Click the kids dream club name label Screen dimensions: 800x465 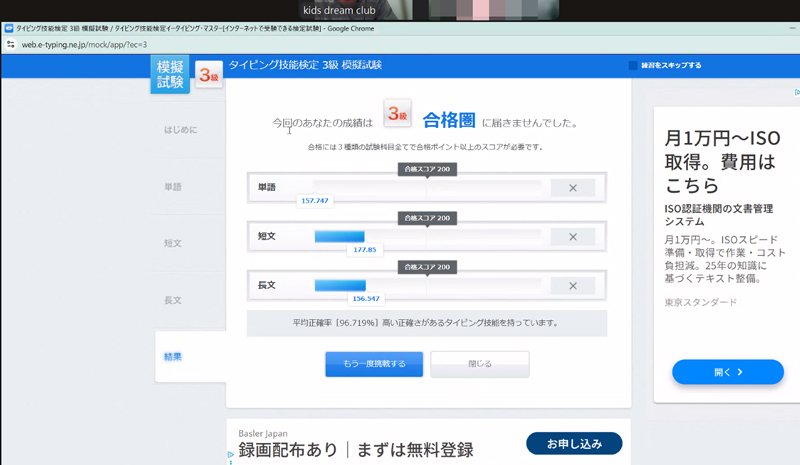click(x=339, y=10)
